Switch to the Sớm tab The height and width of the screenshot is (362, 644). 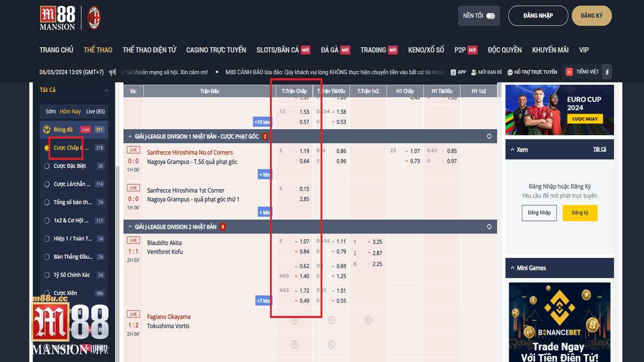click(x=51, y=111)
